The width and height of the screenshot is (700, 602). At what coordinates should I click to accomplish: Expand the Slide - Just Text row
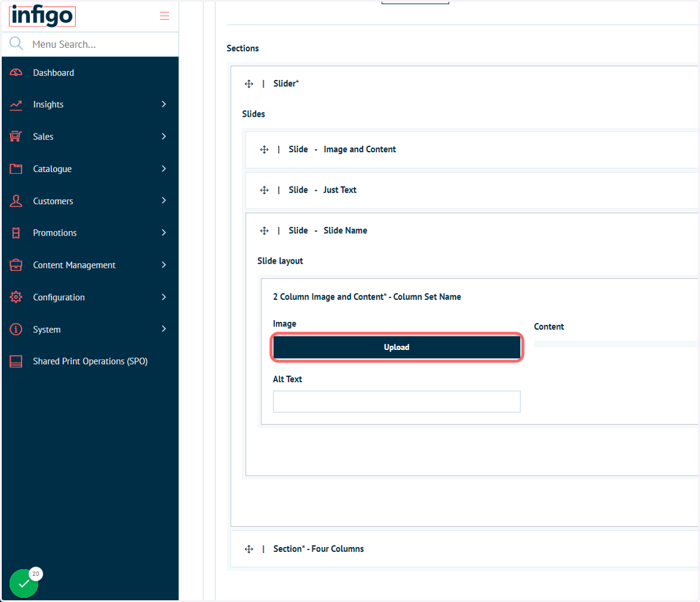pyautogui.click(x=472, y=190)
